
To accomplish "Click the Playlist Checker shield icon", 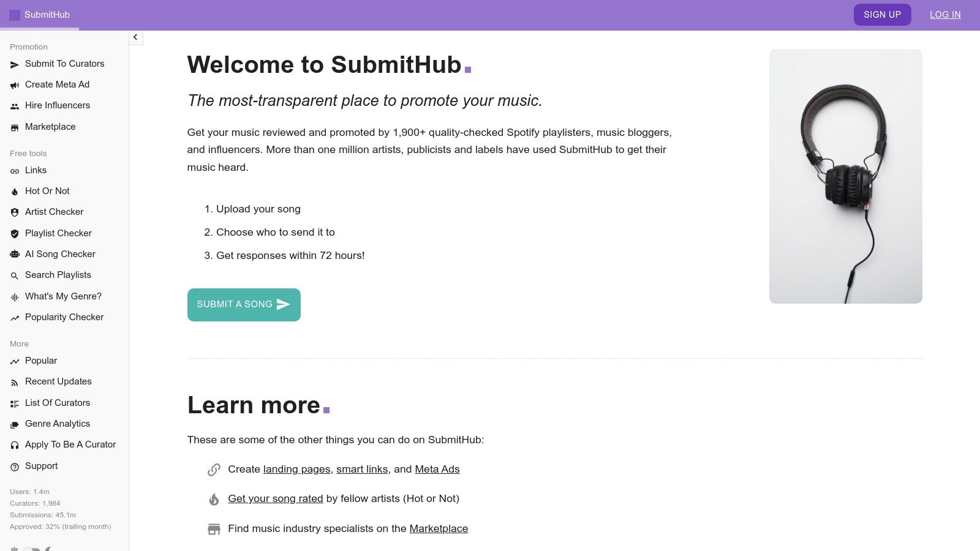I will [x=15, y=233].
